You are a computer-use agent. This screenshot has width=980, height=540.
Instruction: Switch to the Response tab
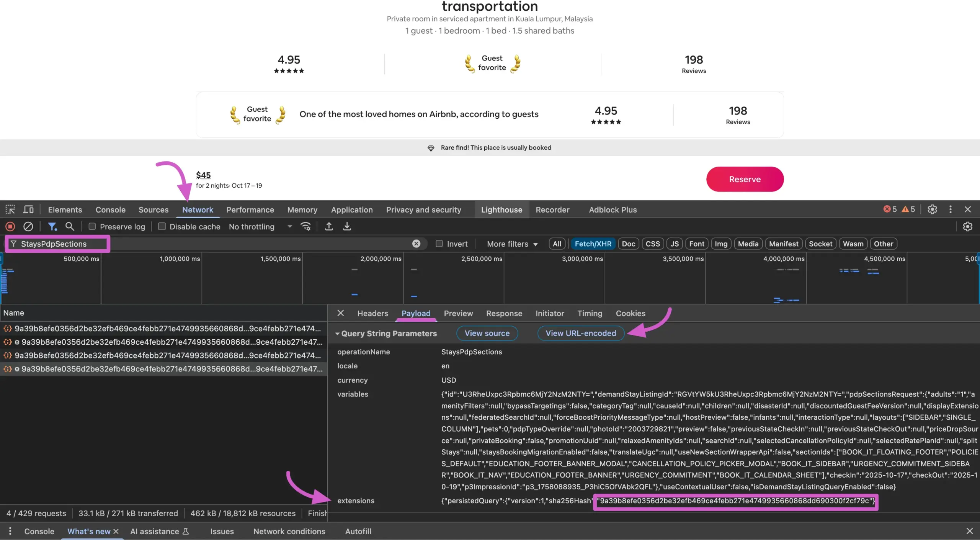point(504,313)
